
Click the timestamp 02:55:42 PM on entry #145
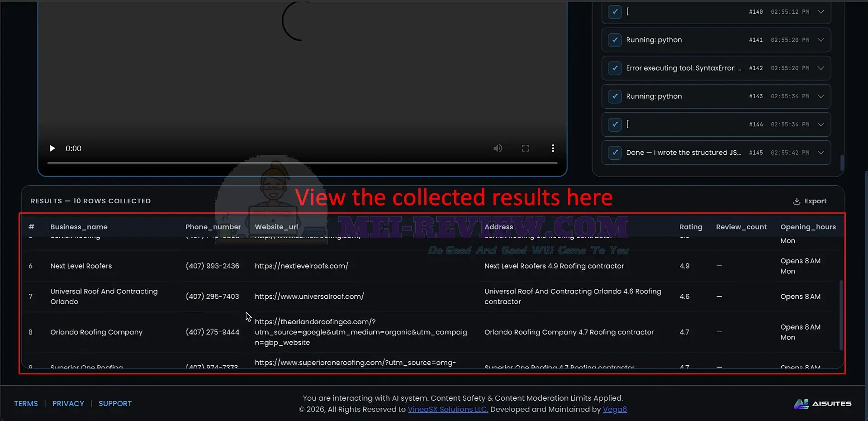tap(790, 153)
